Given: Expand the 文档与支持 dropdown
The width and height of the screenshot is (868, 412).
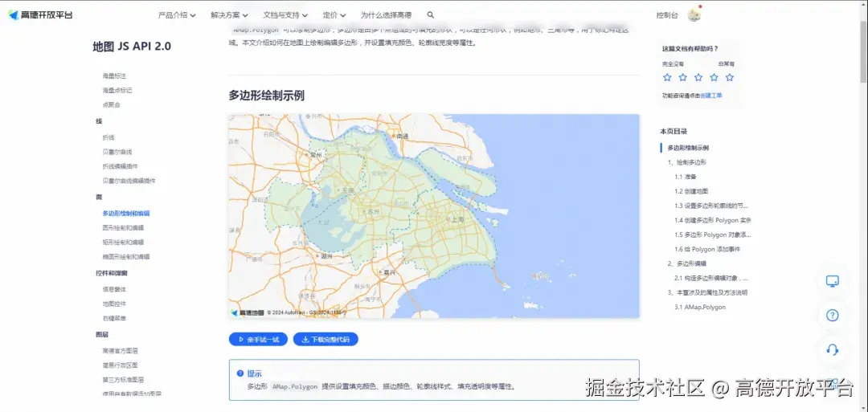Looking at the screenshot, I should click(285, 15).
